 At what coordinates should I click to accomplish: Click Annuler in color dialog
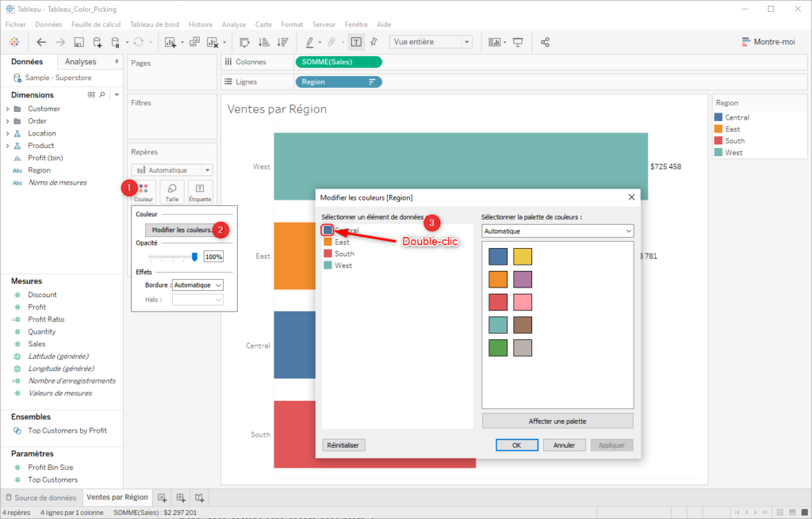pos(564,445)
